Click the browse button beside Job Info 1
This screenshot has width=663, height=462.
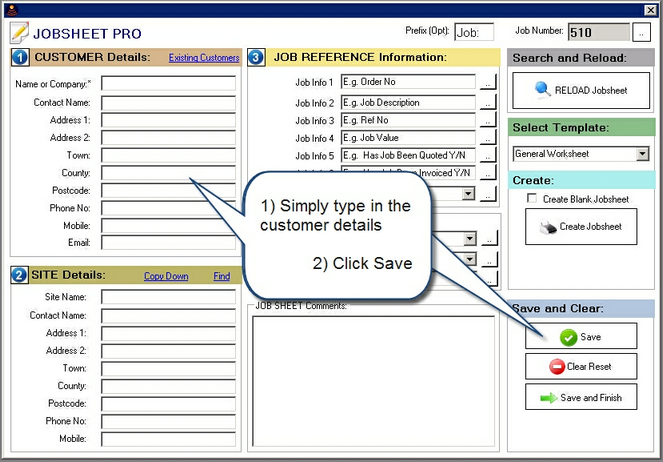pos(488,82)
